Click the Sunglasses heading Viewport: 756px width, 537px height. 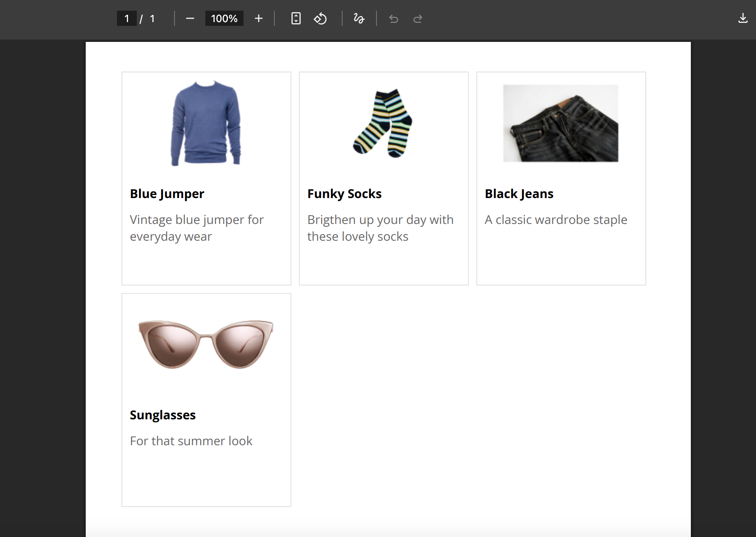pyautogui.click(x=163, y=415)
